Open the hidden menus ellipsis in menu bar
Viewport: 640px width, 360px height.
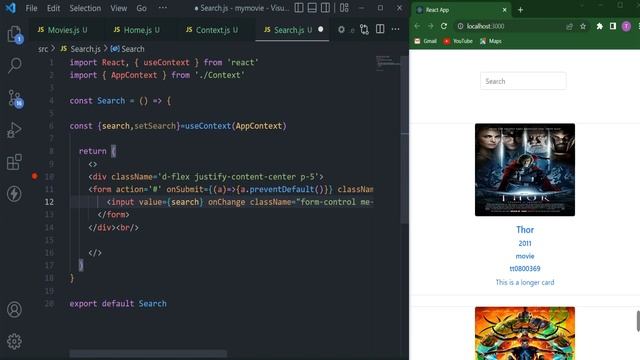162,8
